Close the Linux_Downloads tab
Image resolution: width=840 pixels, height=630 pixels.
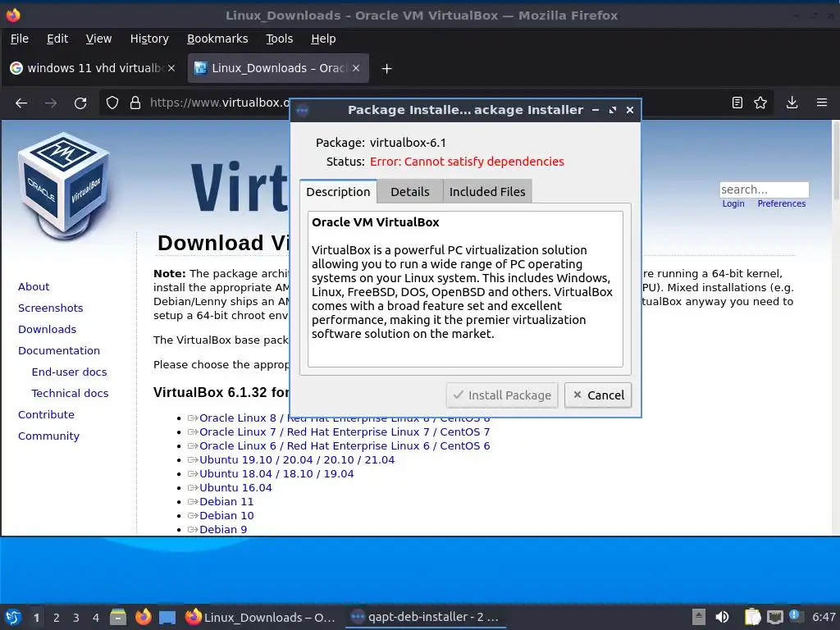click(x=356, y=68)
